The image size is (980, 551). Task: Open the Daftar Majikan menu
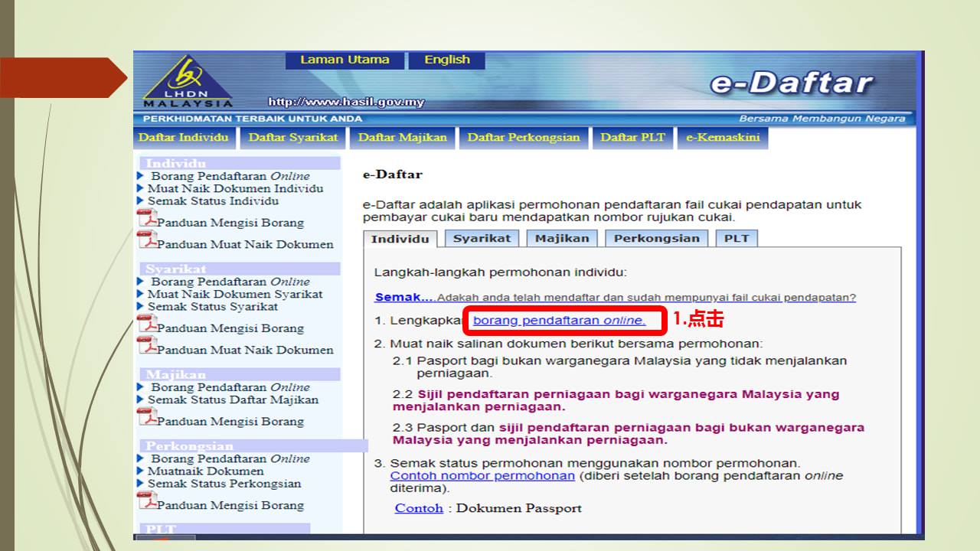[x=403, y=139]
